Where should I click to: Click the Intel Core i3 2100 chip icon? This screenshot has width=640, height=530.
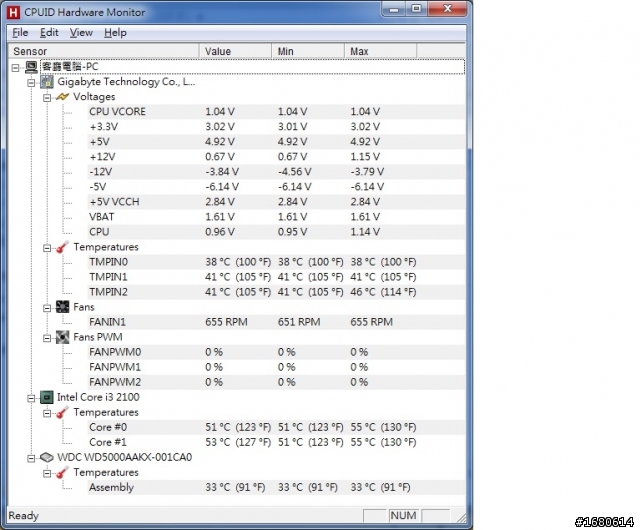[x=47, y=397]
